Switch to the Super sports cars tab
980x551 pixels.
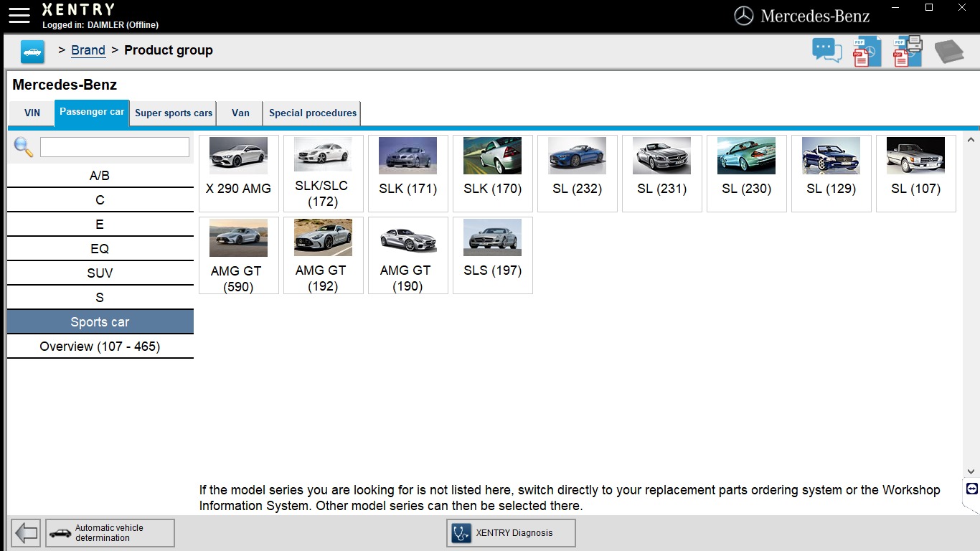tap(174, 113)
